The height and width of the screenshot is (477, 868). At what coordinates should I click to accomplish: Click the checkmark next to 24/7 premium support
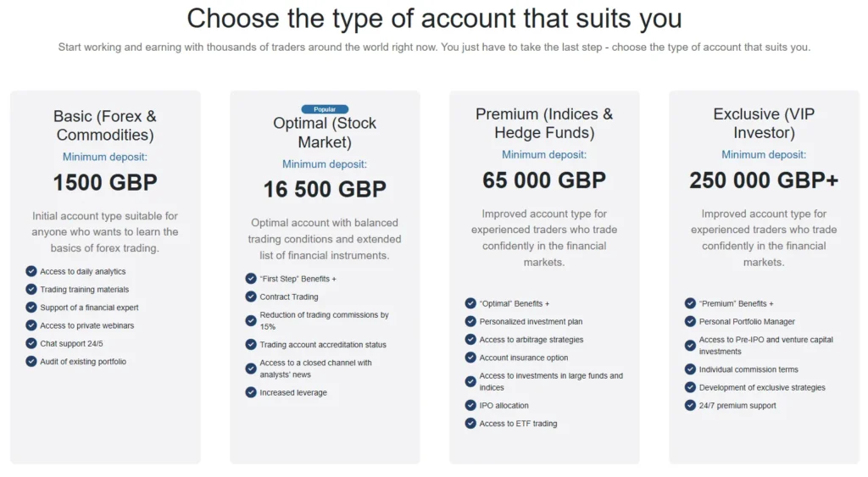click(690, 406)
